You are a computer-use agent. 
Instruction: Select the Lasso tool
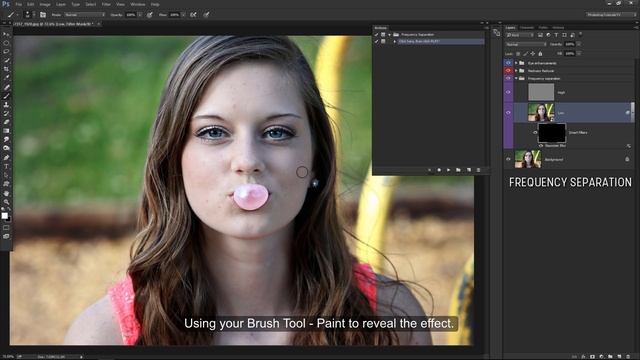pos(6,51)
